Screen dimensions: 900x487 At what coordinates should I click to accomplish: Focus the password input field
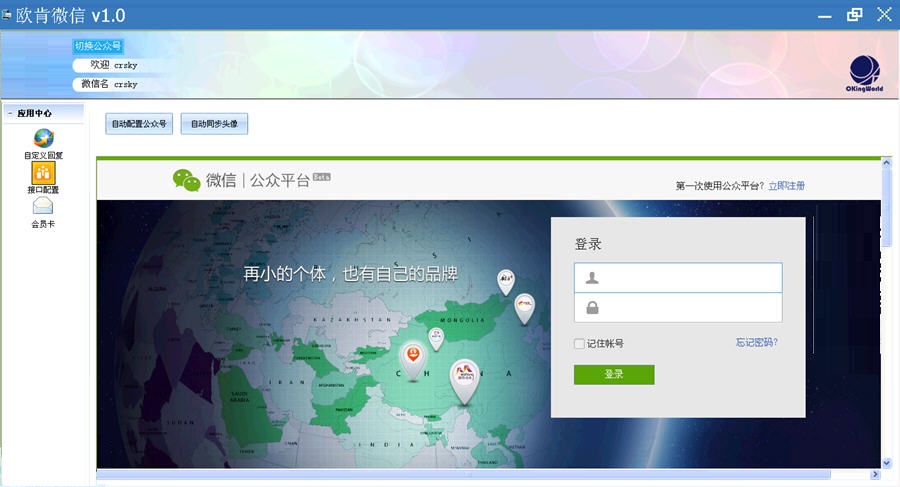coord(678,308)
